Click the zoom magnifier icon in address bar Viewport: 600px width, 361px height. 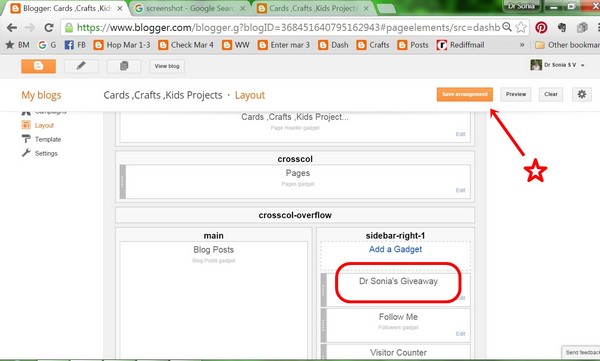tap(507, 27)
